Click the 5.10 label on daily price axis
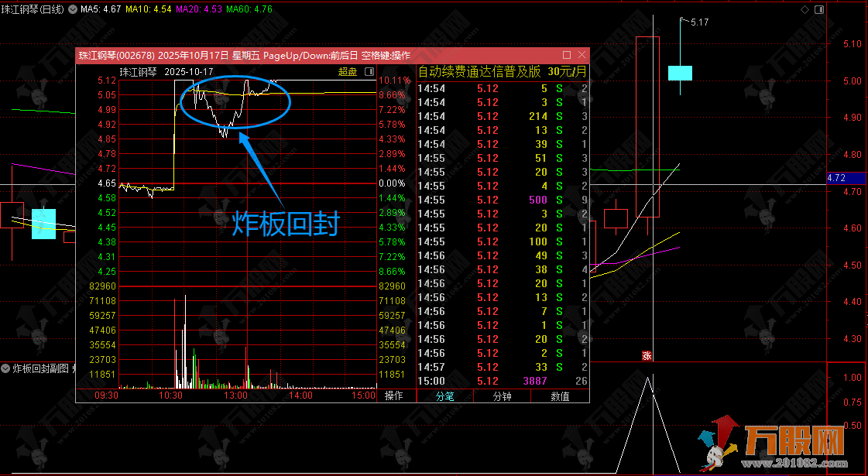868x476 pixels. [x=852, y=43]
